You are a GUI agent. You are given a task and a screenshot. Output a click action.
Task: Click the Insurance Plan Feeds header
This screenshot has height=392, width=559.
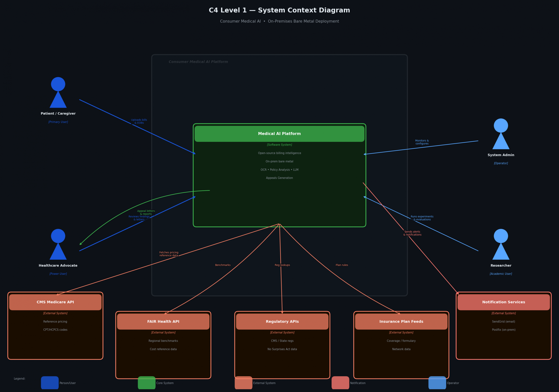(401, 322)
